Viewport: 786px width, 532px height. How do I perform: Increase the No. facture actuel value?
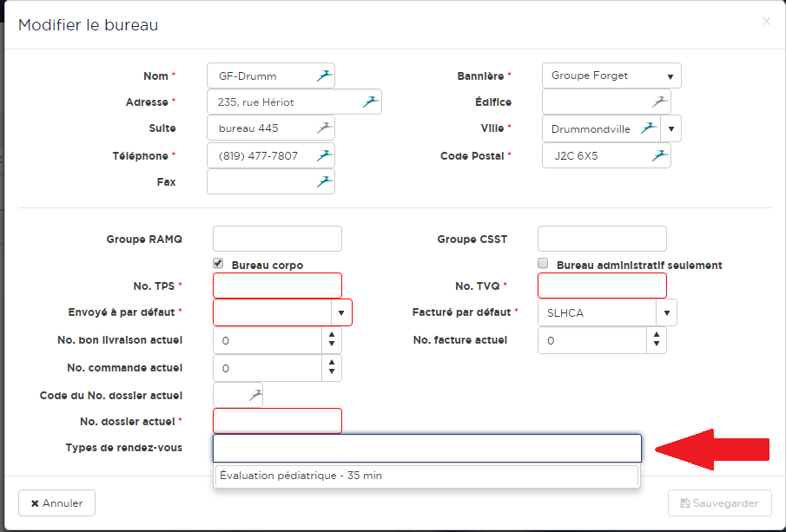pos(657,335)
